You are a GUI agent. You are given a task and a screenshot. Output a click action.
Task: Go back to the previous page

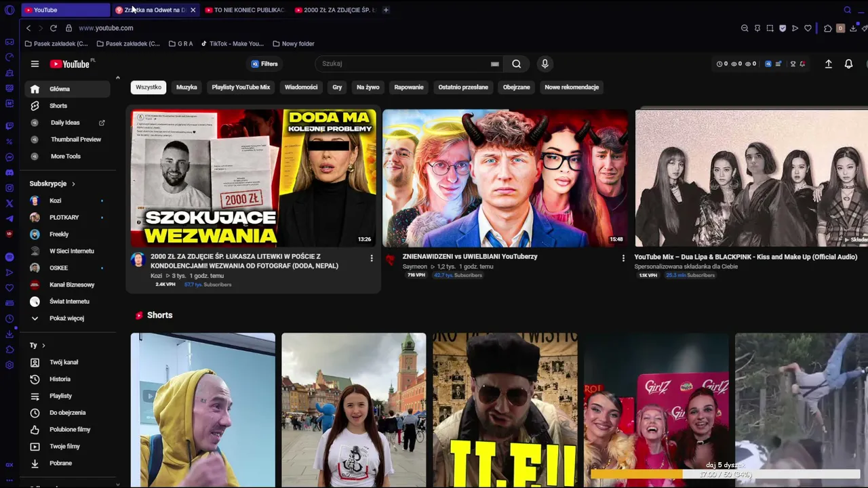coord(28,28)
